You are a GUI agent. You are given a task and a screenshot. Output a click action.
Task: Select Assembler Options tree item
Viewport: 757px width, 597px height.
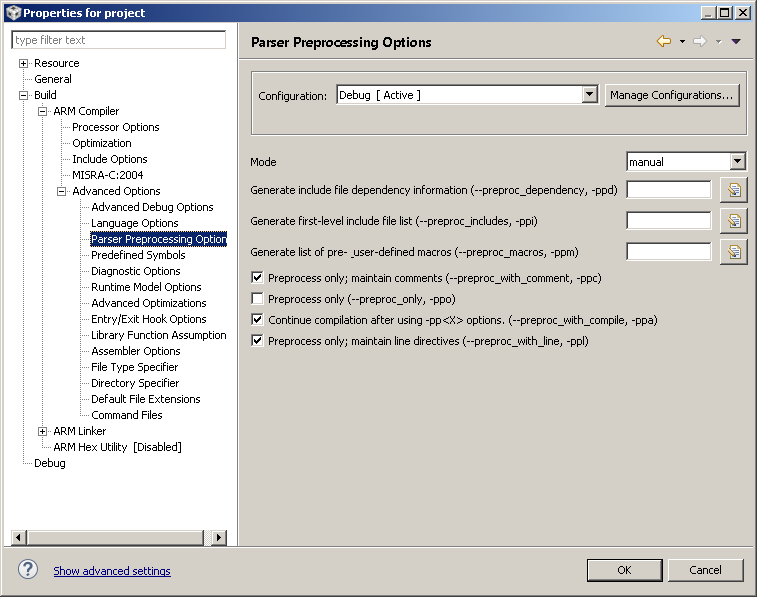(x=136, y=351)
